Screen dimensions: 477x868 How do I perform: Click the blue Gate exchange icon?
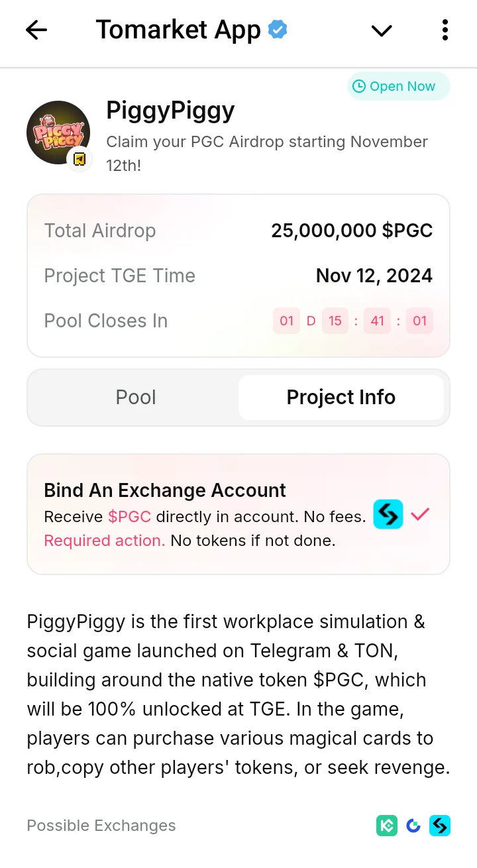pyautogui.click(x=413, y=826)
